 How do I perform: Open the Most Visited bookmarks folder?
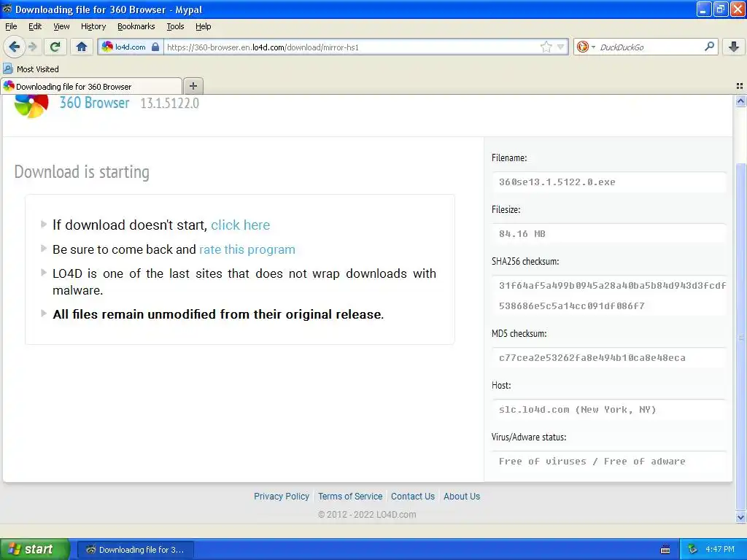[31, 69]
